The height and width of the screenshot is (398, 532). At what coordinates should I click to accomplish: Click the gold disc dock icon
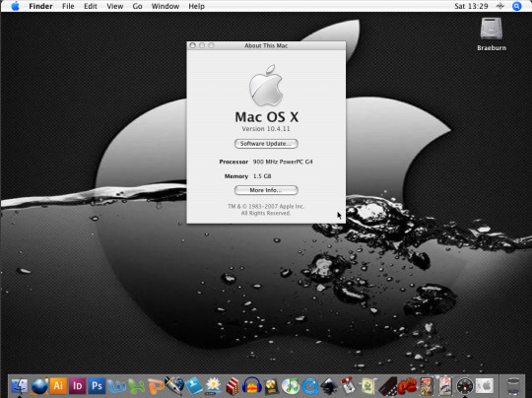[x=271, y=386]
